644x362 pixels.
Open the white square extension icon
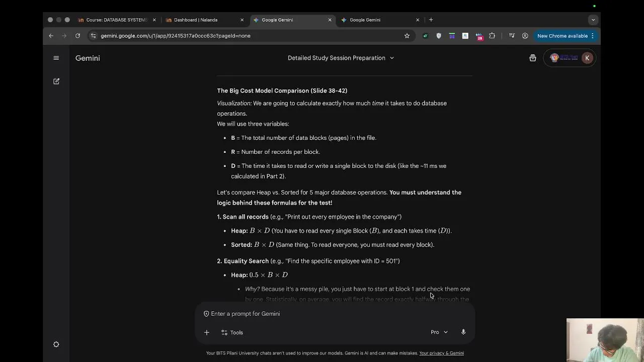pyautogui.click(x=465, y=36)
